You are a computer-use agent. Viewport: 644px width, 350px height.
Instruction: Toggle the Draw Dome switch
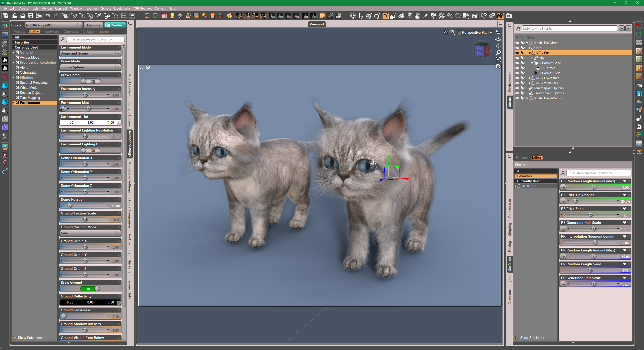tap(90, 81)
